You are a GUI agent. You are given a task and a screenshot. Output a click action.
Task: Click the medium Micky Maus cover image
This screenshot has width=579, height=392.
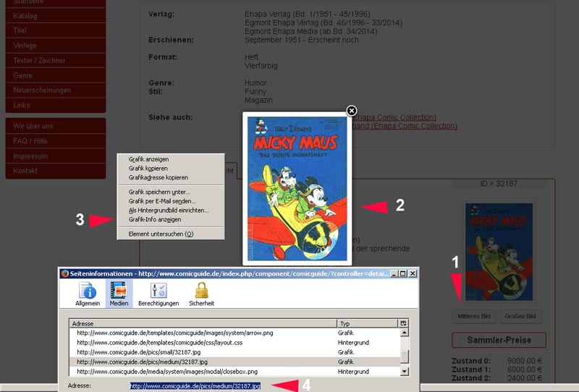pyautogui.click(x=297, y=189)
